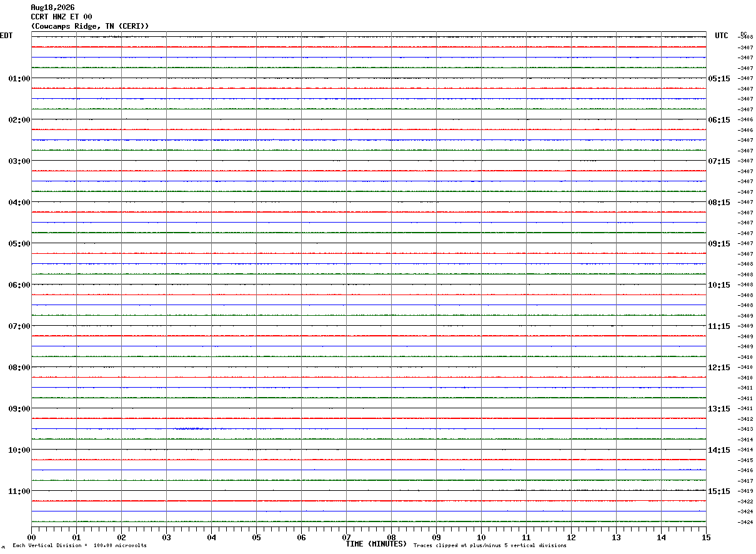756x554 pixels.
Task: Click the 10:15 UTC row label
Action: (x=719, y=285)
